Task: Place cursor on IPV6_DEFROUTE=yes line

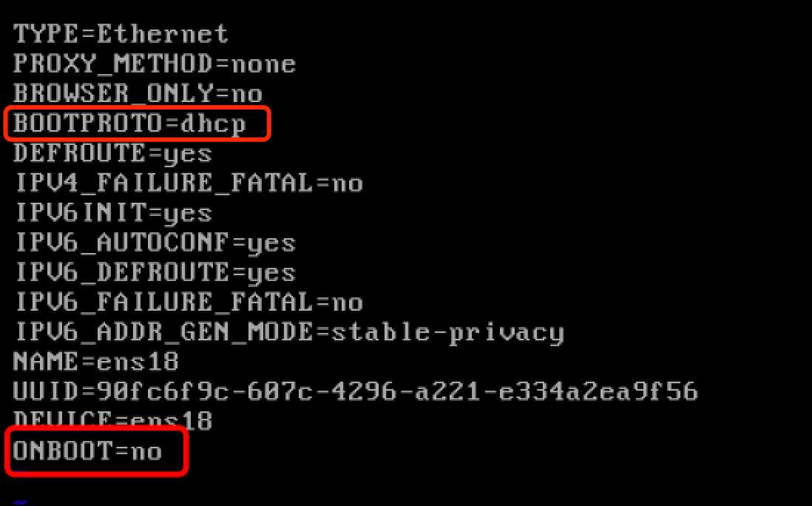Action: [155, 272]
